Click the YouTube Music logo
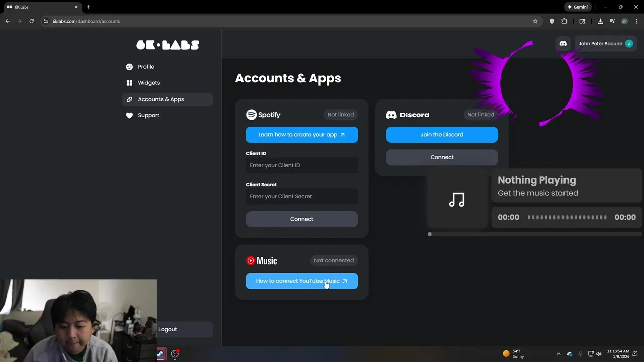 click(261, 260)
